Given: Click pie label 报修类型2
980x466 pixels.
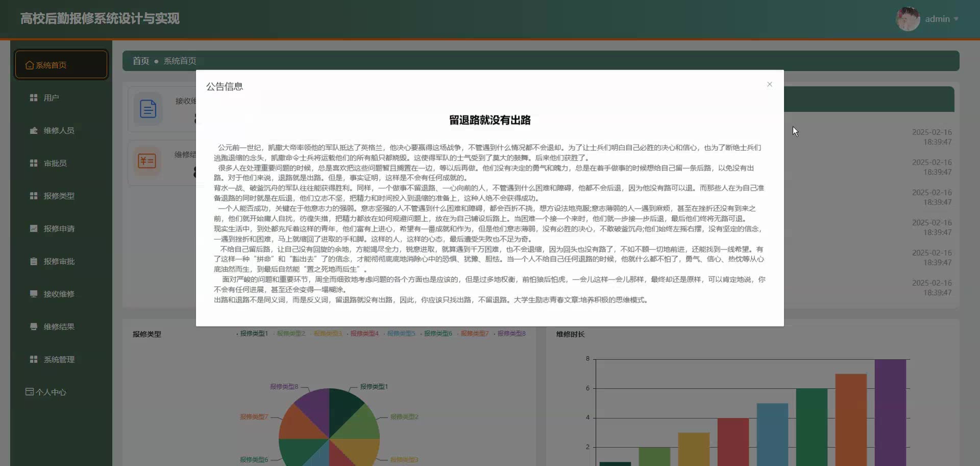Looking at the screenshot, I should point(404,417).
